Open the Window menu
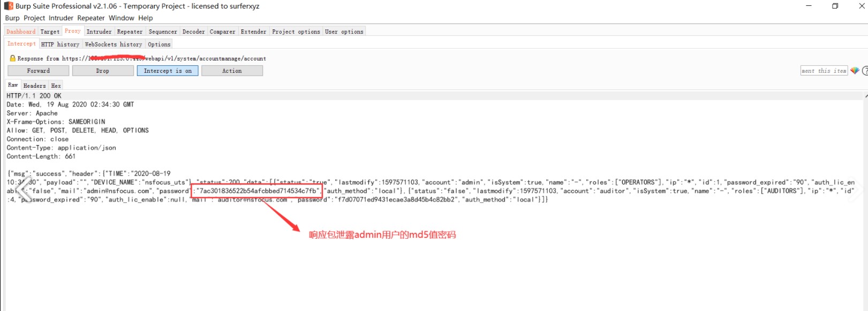 (122, 18)
